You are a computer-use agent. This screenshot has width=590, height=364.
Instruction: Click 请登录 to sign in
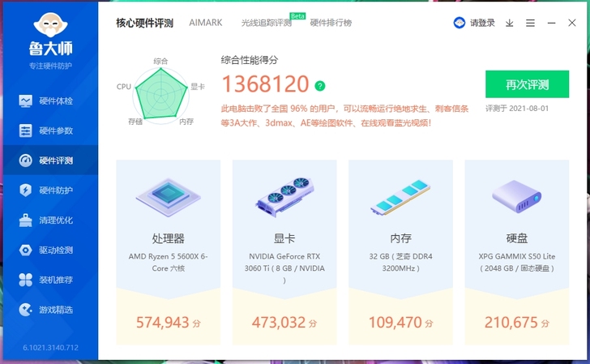coord(482,23)
